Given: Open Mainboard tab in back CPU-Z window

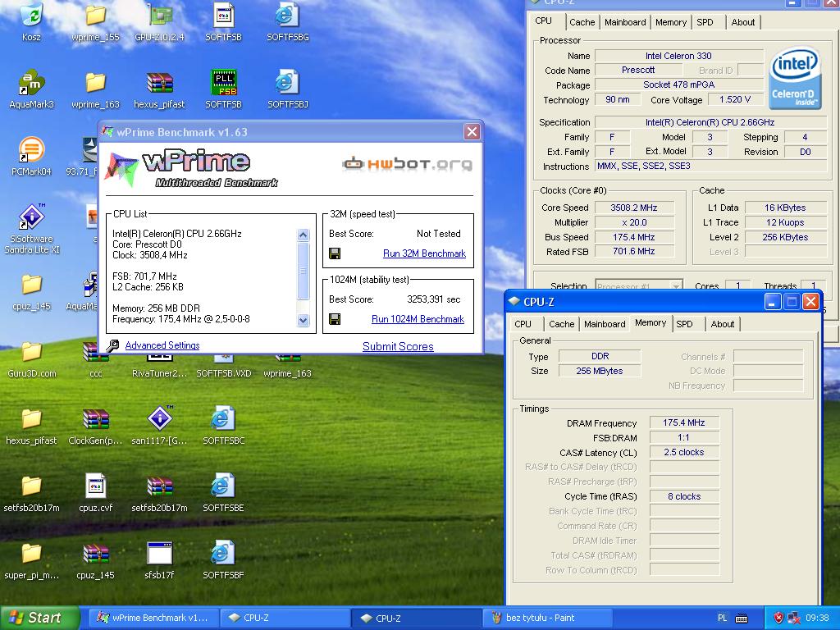Looking at the screenshot, I should tap(625, 22).
